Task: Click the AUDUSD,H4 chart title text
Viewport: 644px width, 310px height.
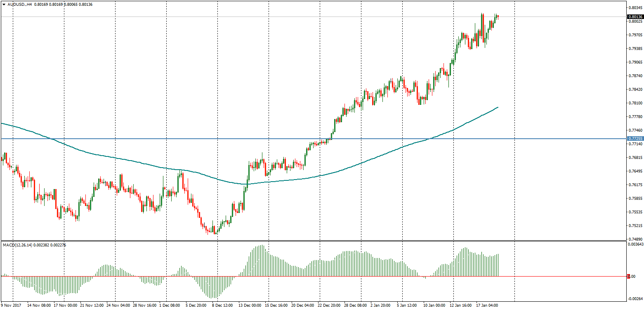Action: coord(18,5)
